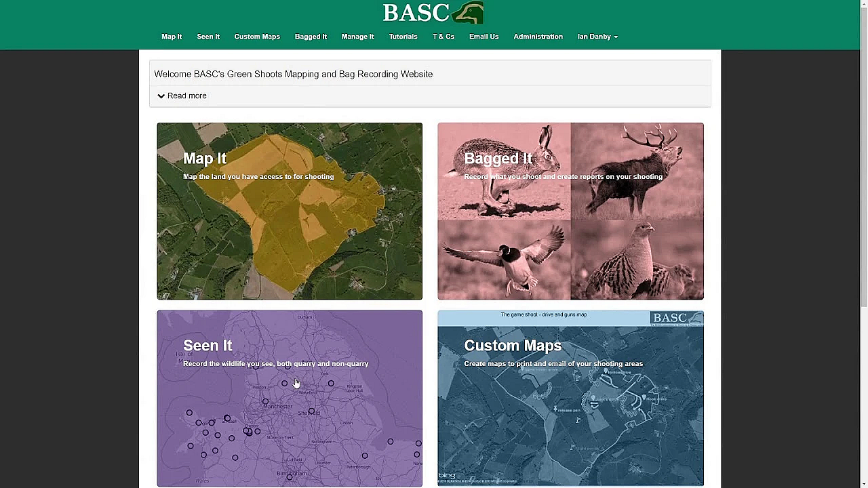Click the Bagged It tile to record shot game
This screenshot has height=488, width=868.
click(570, 211)
